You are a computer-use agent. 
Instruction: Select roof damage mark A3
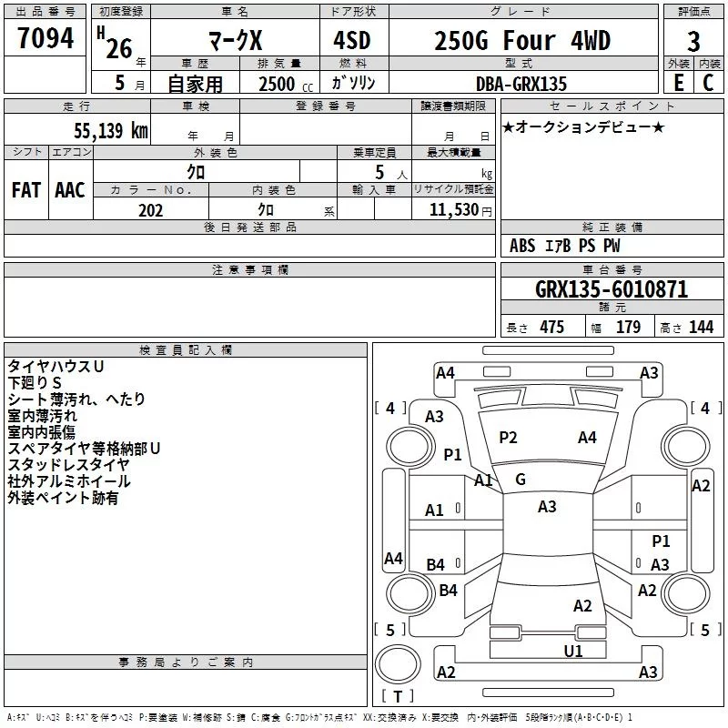[x=547, y=507]
